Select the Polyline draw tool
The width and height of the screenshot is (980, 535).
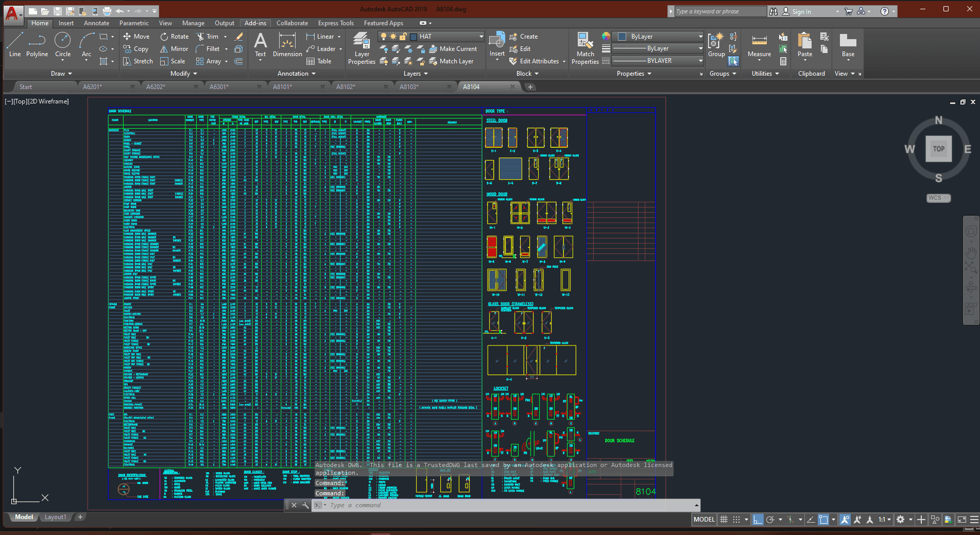[37, 46]
